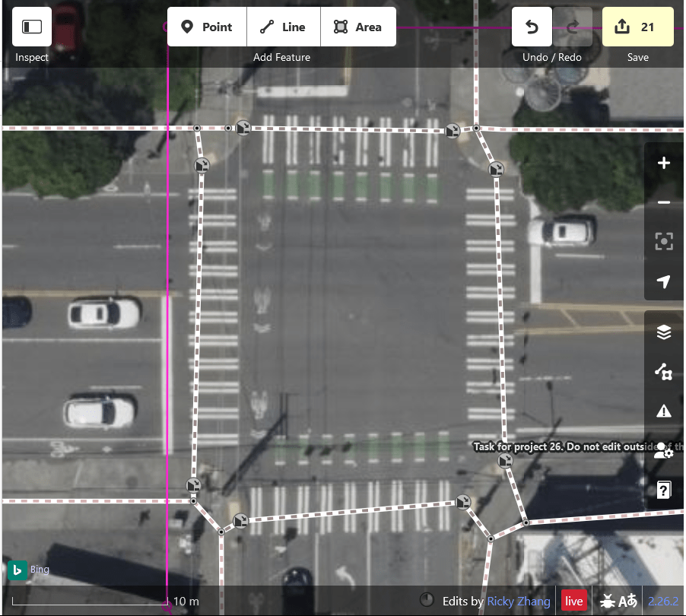686x616 pixels.
Task: Open the Help panel
Action: pos(664,490)
